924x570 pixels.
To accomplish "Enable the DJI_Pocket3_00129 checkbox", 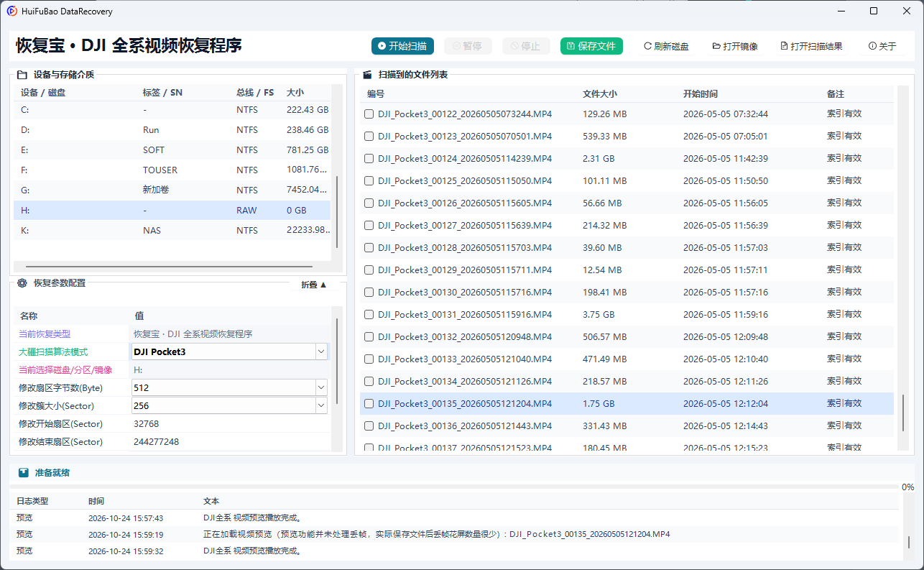I will 369,270.
